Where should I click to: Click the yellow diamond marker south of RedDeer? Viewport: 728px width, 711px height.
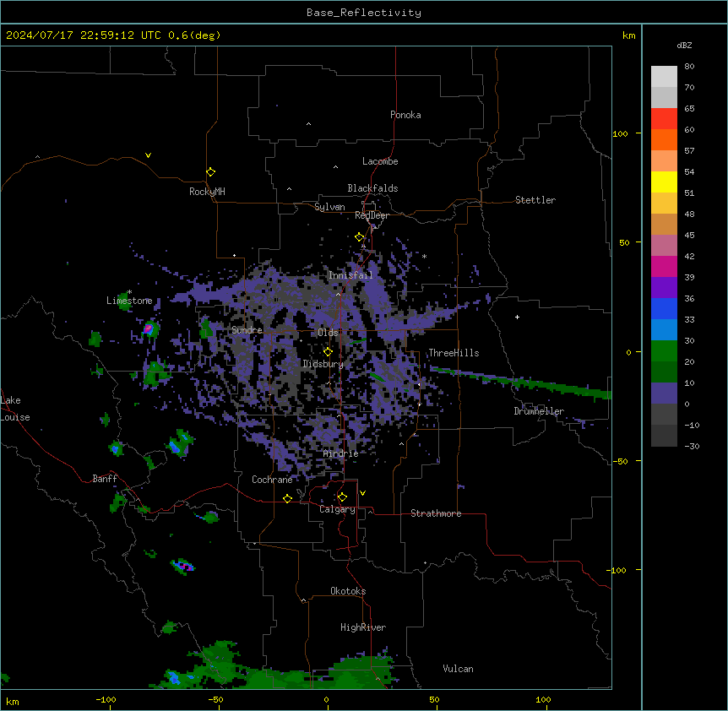(x=360, y=237)
